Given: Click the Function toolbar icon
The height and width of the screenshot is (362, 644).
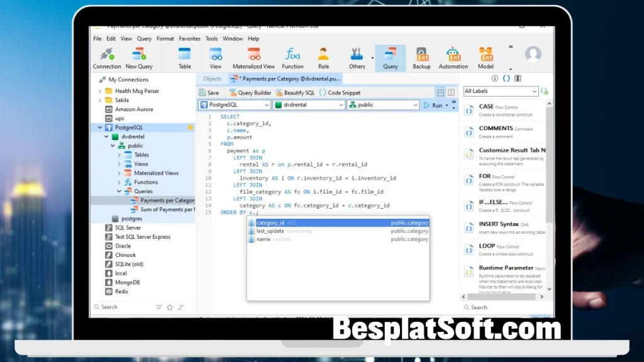Looking at the screenshot, I should click(292, 57).
